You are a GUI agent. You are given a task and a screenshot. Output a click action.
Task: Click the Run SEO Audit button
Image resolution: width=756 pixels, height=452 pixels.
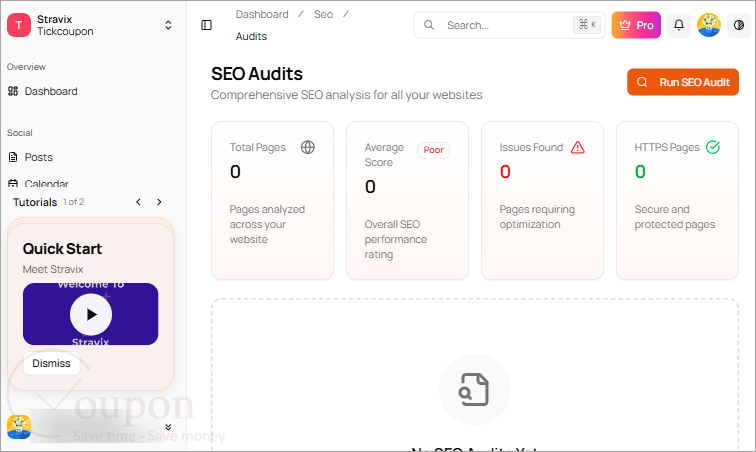point(683,82)
